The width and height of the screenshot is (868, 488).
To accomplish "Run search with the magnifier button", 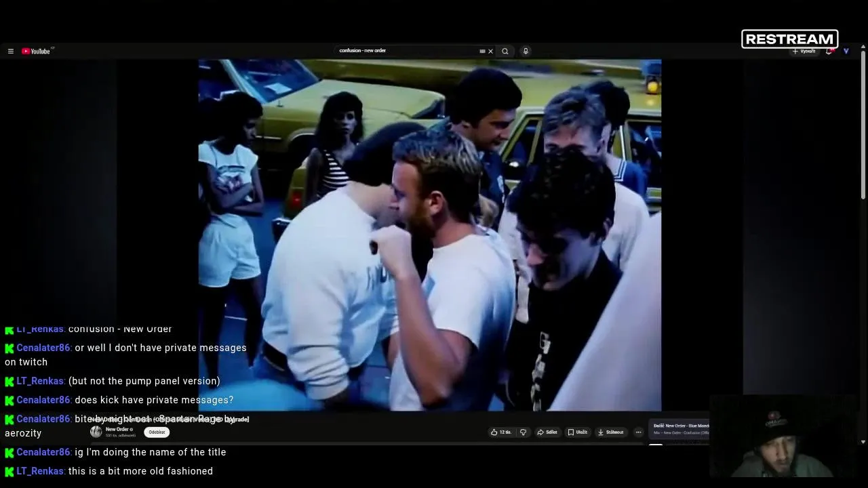I will point(505,51).
